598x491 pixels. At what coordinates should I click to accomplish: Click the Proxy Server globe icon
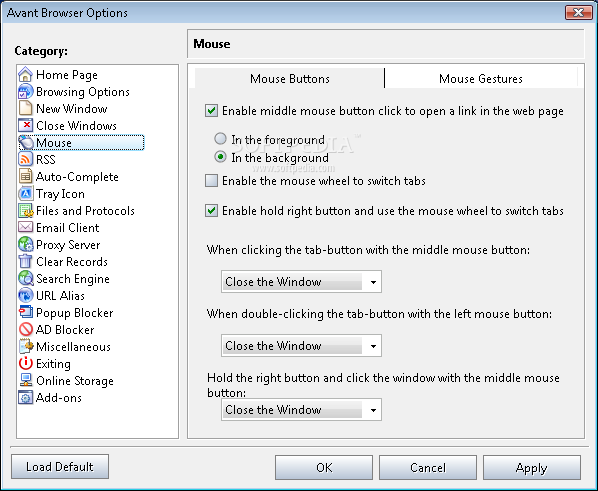(26, 244)
